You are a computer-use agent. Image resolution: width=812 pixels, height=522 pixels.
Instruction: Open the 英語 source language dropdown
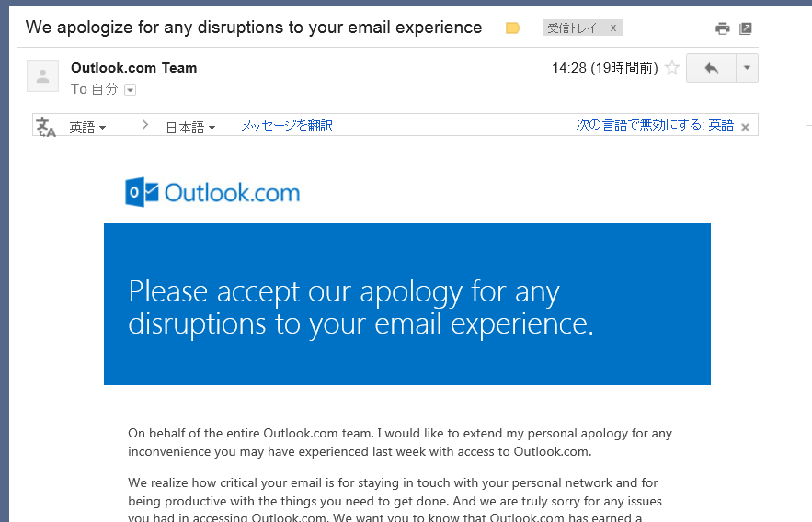click(x=87, y=127)
